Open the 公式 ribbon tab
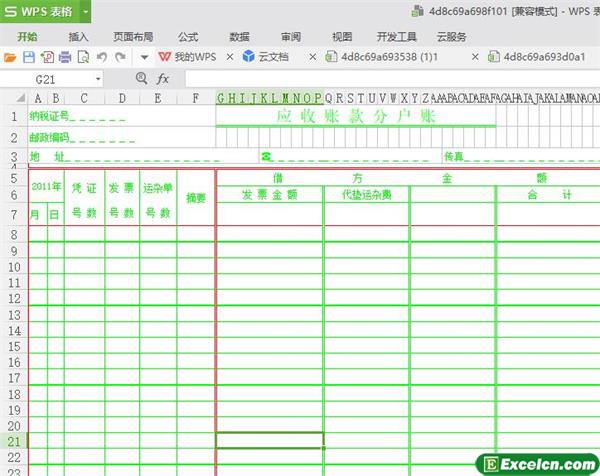 click(188, 37)
